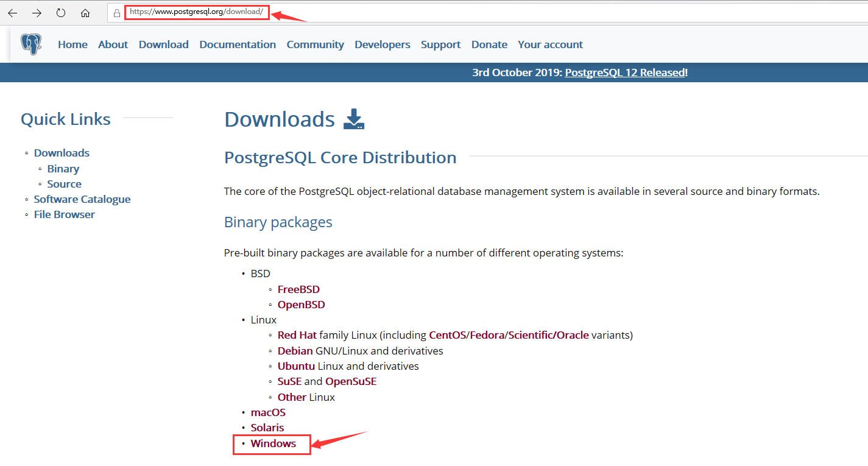
Task: Open the Scientific link
Action: [x=531, y=335]
